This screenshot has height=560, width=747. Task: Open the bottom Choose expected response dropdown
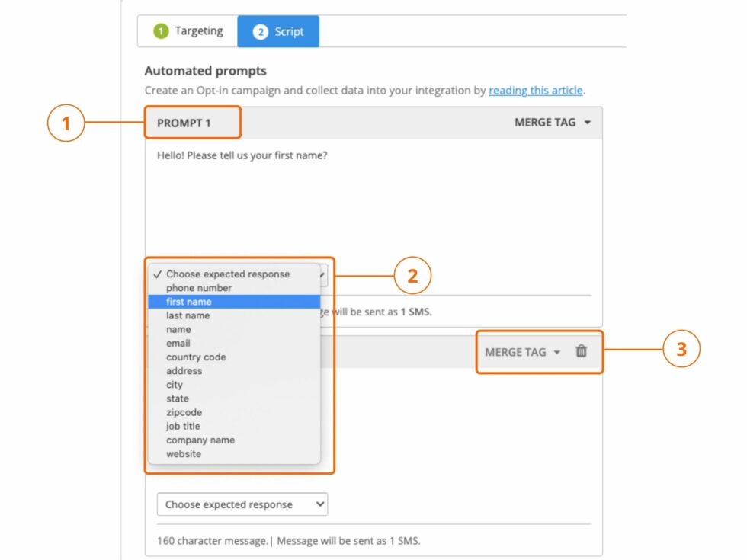(241, 504)
